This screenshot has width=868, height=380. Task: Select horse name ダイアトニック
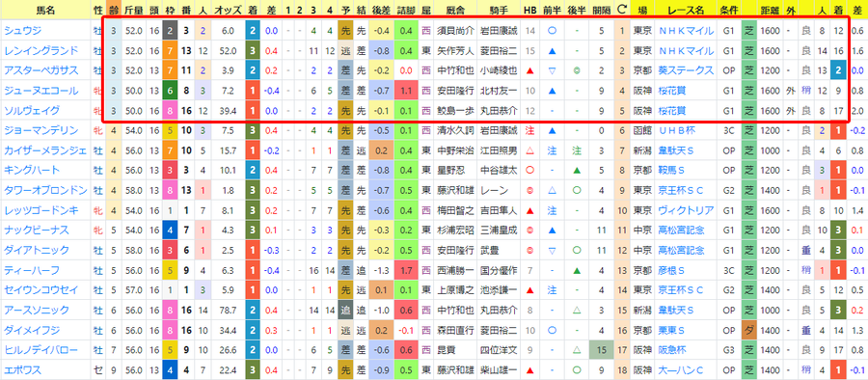[x=36, y=251]
